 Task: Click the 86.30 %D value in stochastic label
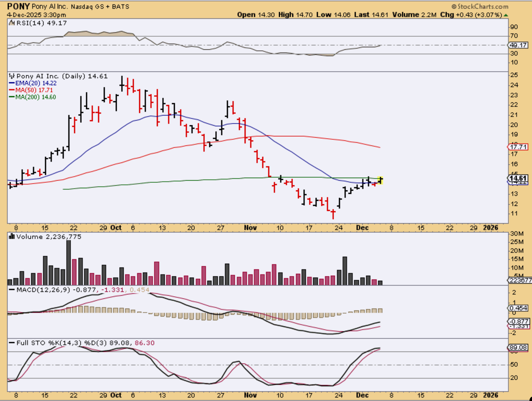145,343
